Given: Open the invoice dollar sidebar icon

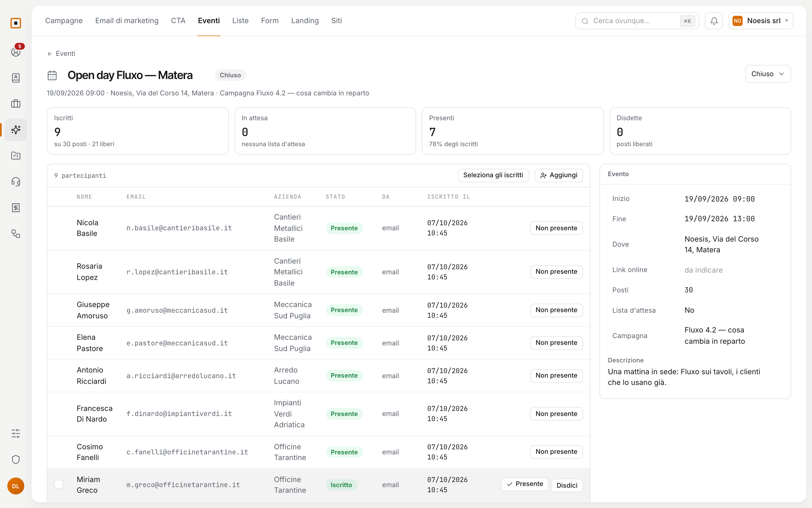Looking at the screenshot, I should 16,208.
